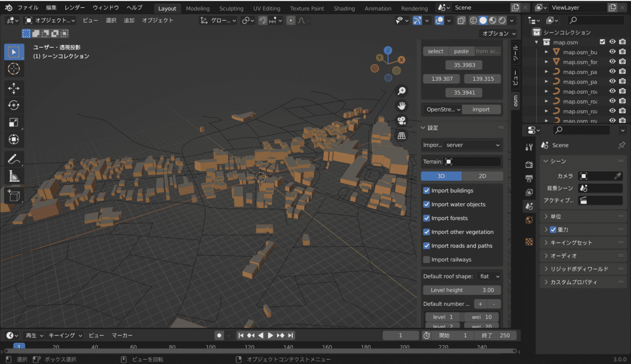Uncheck Import railways option

(x=427, y=259)
